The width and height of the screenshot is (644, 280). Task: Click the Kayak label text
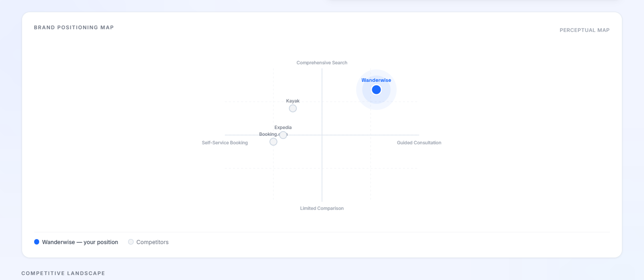[293, 101]
